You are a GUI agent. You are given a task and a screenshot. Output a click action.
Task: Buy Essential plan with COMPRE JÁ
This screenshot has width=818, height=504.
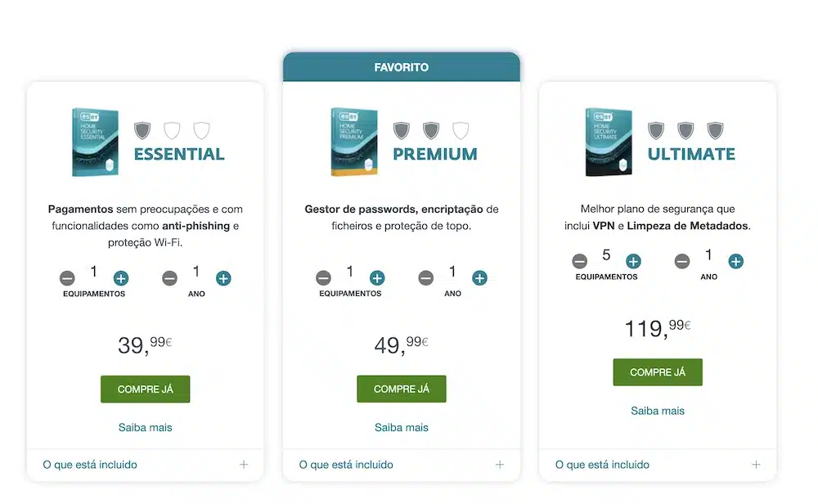pos(145,389)
